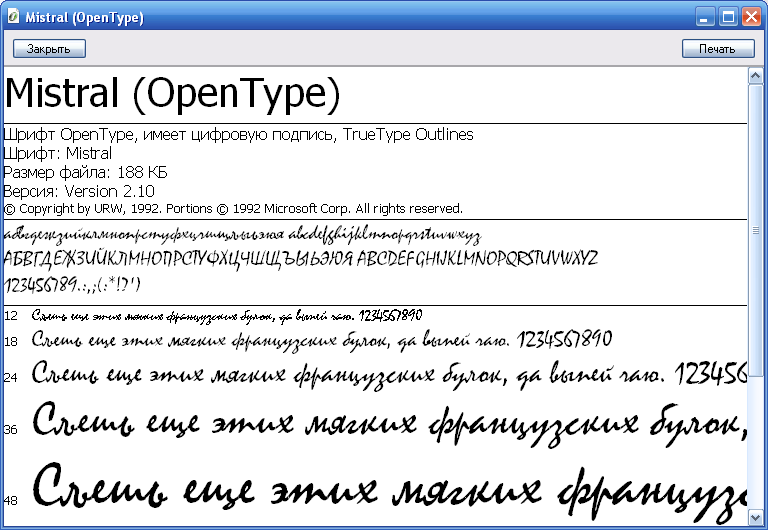Click the file size line 188 КБ

coord(85,172)
